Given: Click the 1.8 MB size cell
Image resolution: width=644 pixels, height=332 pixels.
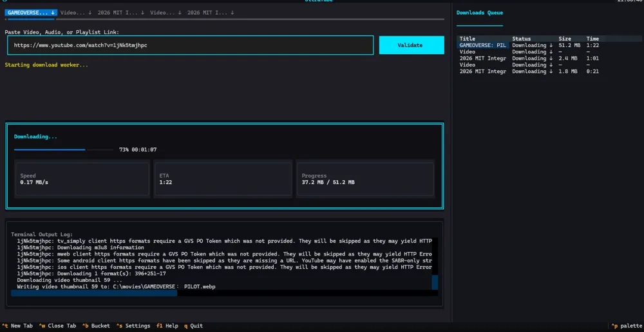Looking at the screenshot, I should [567, 71].
